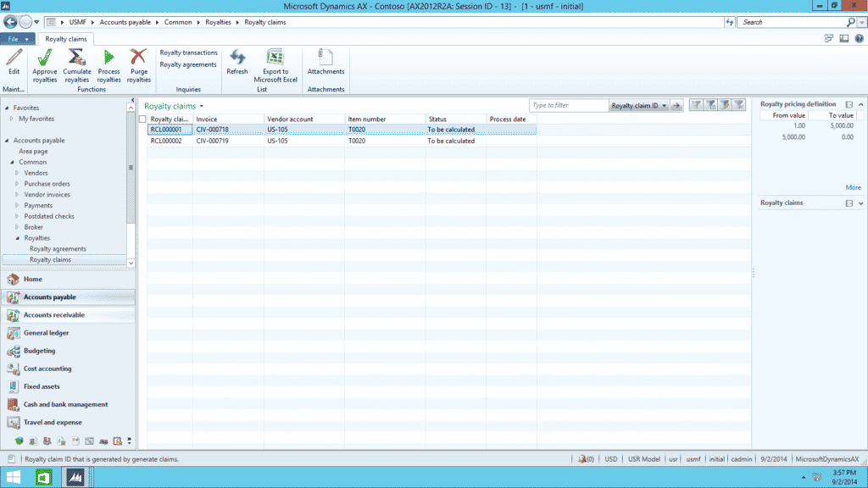The width and height of the screenshot is (868, 488).
Task: Click the filter go arrow button
Action: click(x=676, y=105)
